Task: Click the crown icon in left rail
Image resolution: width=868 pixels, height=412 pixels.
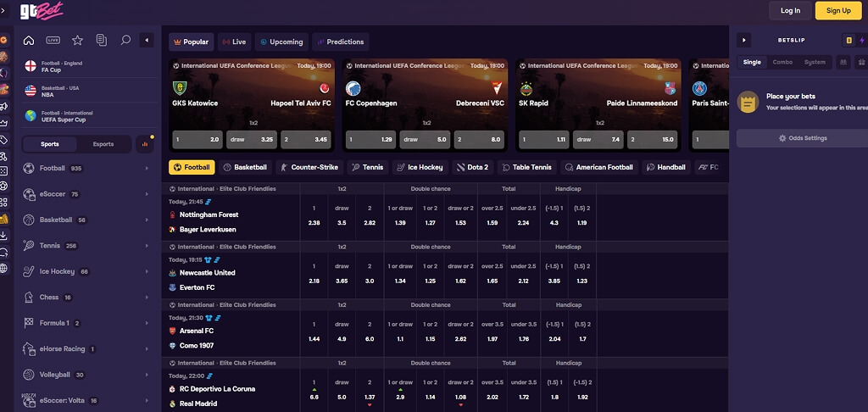Action: pyautogui.click(x=4, y=122)
